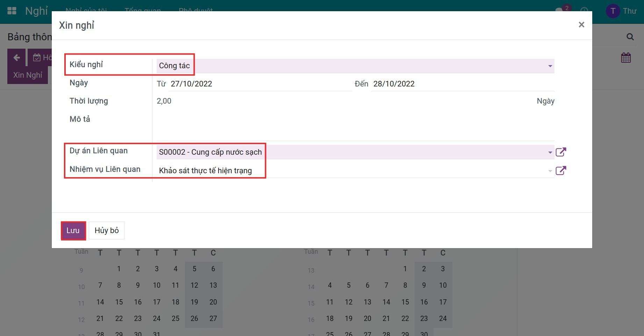
Task: Click the search magnifier icon
Action: pos(630,37)
